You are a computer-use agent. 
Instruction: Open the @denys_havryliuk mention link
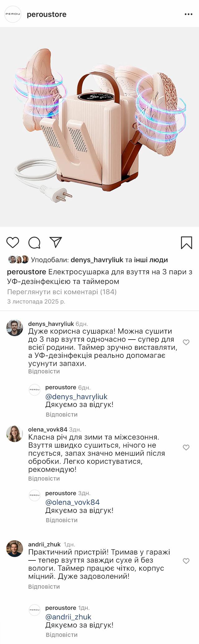(76, 396)
